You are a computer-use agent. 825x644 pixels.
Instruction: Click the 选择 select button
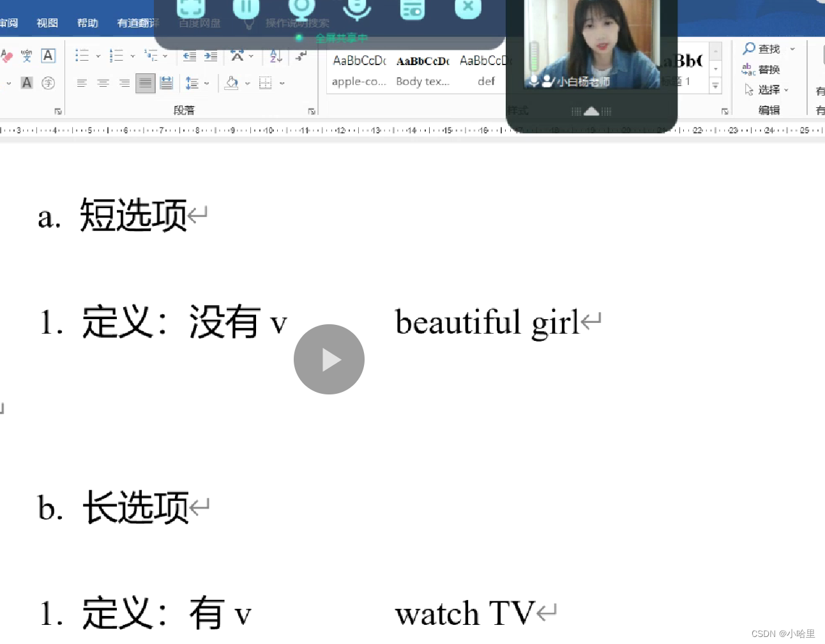click(762, 90)
